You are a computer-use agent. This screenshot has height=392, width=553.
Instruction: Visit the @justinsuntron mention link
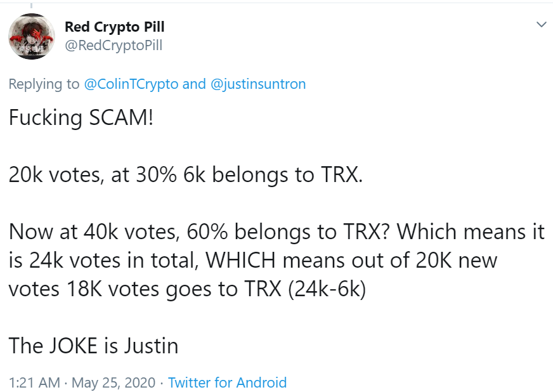(x=258, y=84)
